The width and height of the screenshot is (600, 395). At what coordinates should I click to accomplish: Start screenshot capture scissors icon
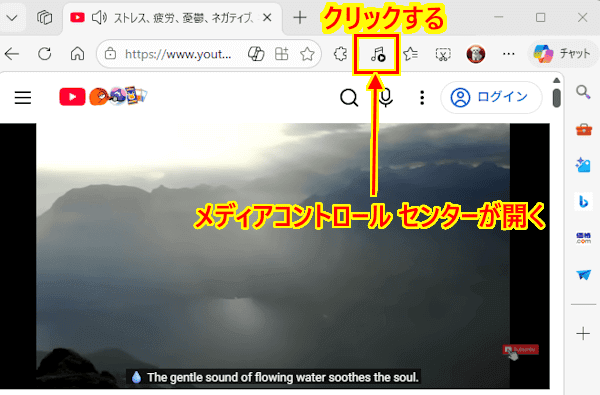pyautogui.click(x=443, y=54)
